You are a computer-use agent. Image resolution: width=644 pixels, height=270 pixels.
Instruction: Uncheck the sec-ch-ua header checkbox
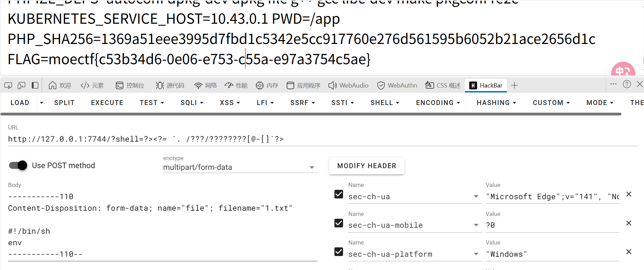(x=339, y=194)
